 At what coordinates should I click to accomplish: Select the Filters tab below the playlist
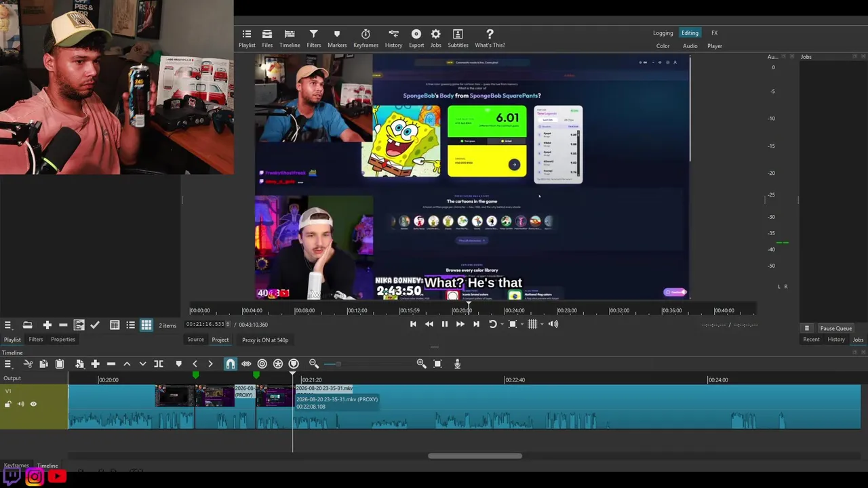pyautogui.click(x=36, y=340)
